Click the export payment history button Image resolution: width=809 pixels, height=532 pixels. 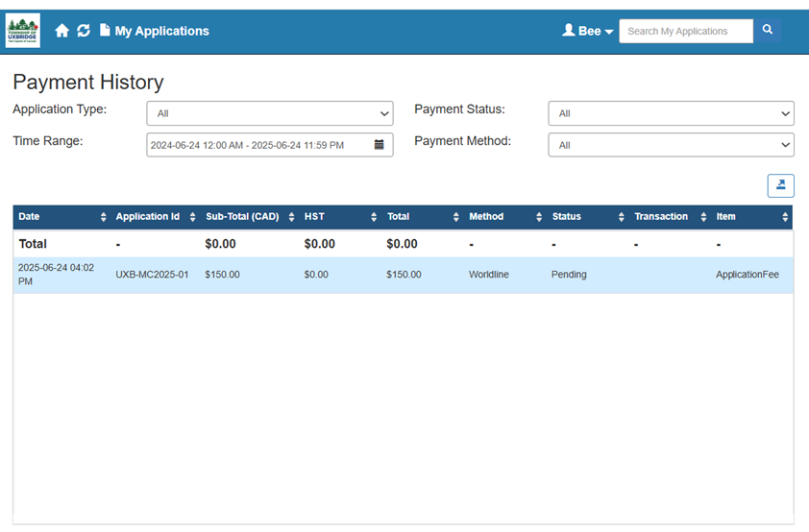click(780, 185)
